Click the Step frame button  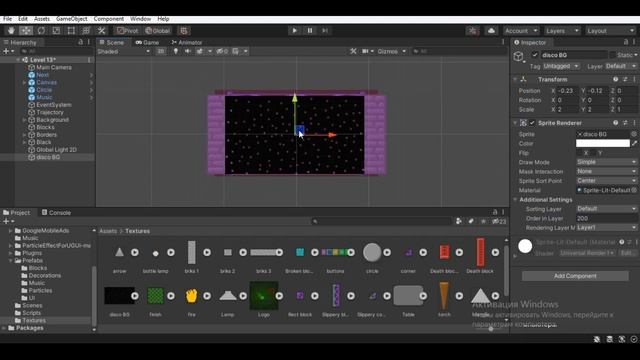[325, 31]
